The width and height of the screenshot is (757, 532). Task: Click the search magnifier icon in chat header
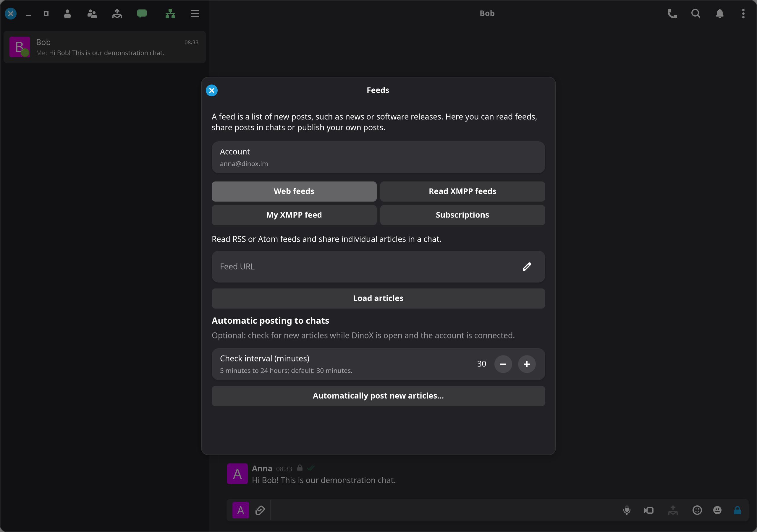pos(696,14)
